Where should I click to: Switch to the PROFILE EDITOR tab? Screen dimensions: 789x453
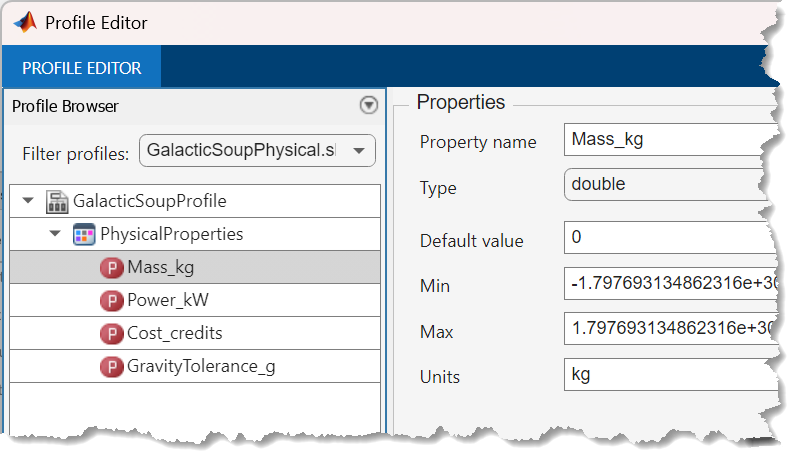(82, 68)
